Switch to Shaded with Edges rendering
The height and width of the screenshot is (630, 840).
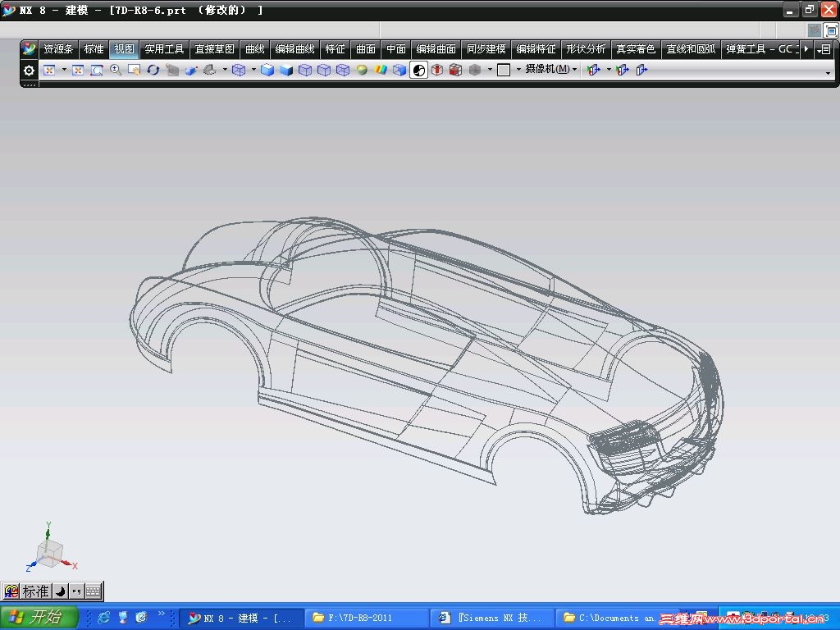tap(267, 70)
